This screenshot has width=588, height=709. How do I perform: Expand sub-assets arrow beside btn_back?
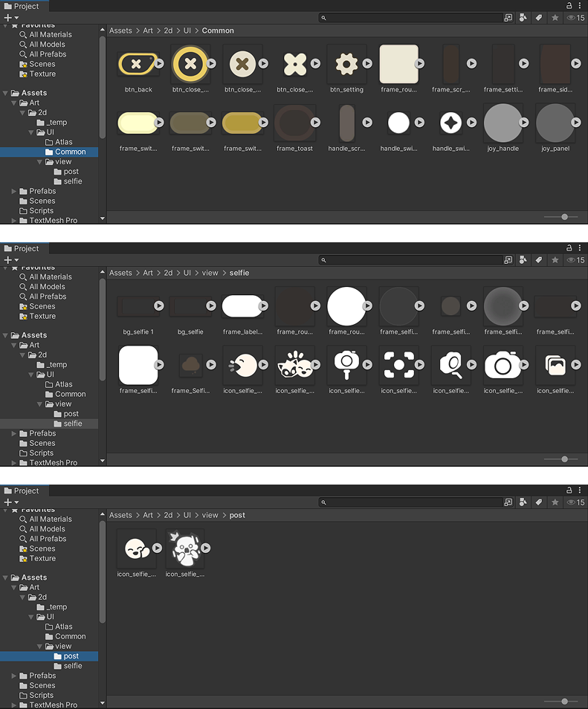click(x=159, y=64)
